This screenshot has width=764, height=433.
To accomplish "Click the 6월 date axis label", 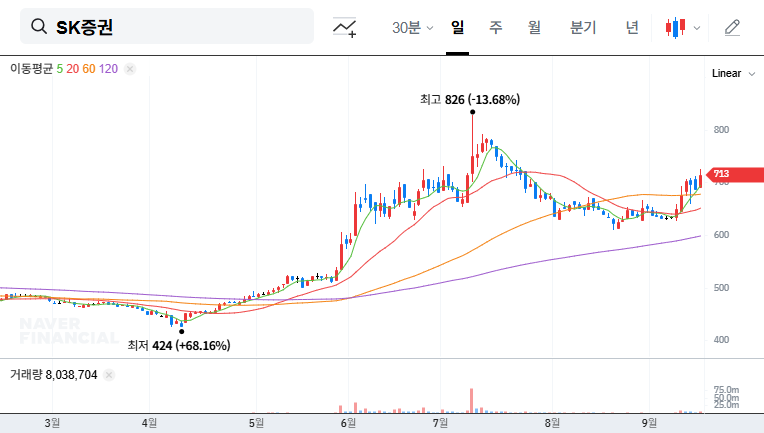I will [x=348, y=423].
